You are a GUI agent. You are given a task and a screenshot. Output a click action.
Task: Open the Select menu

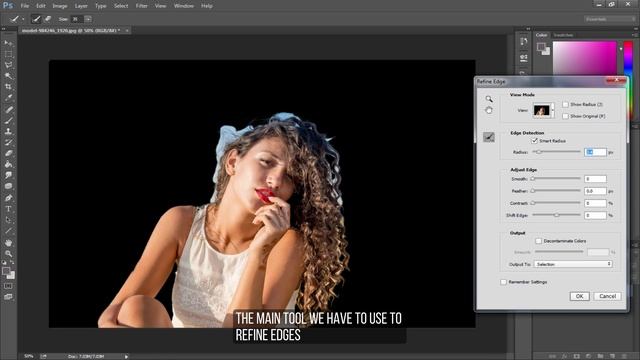coord(121,6)
